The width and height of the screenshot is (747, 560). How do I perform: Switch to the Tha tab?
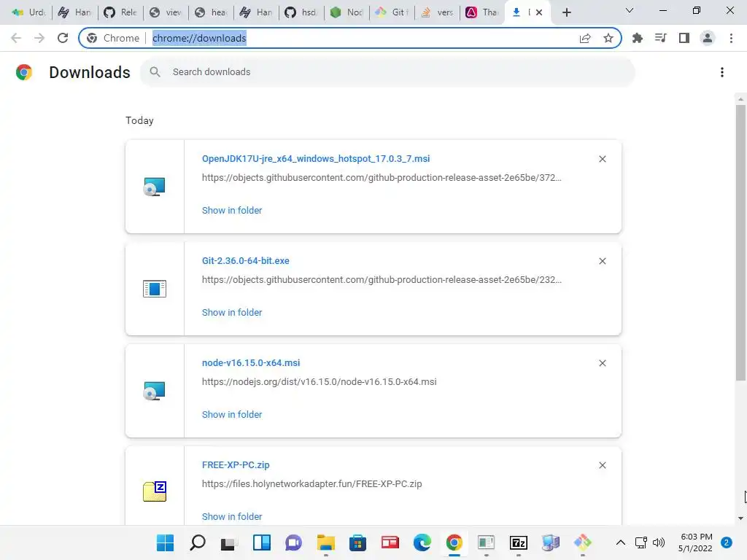click(483, 12)
